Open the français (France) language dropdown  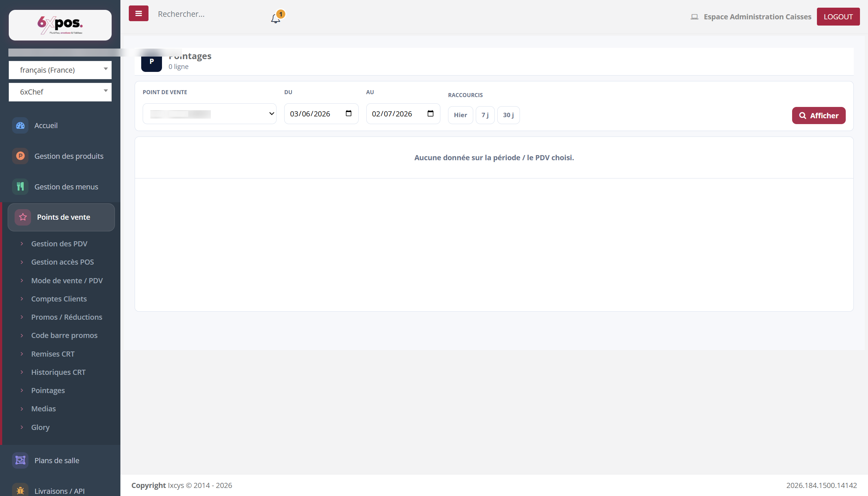60,70
